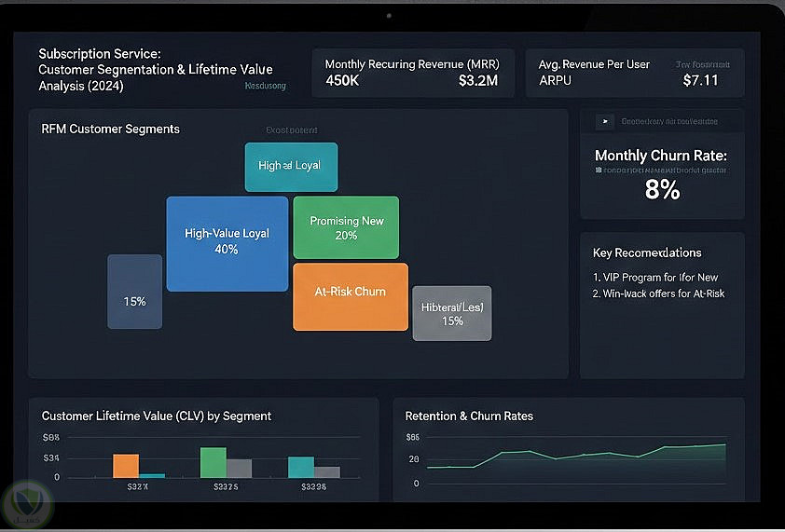This screenshot has height=532, width=785.
Task: Select the gray Hibernating 15% block
Action: click(452, 313)
